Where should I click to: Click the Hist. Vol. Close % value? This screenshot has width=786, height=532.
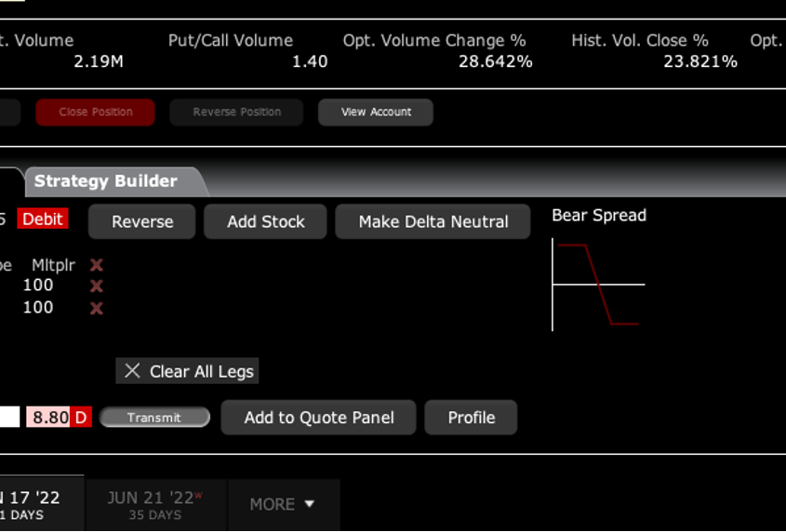pos(699,61)
